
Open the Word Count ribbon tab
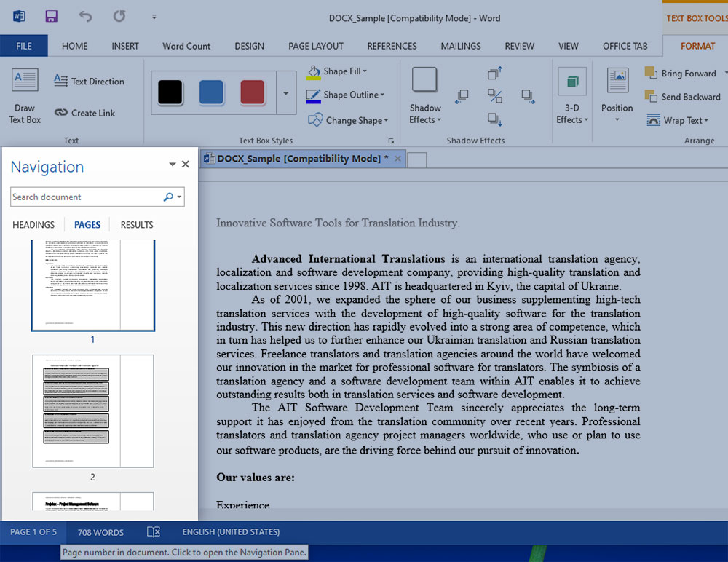pyautogui.click(x=186, y=46)
